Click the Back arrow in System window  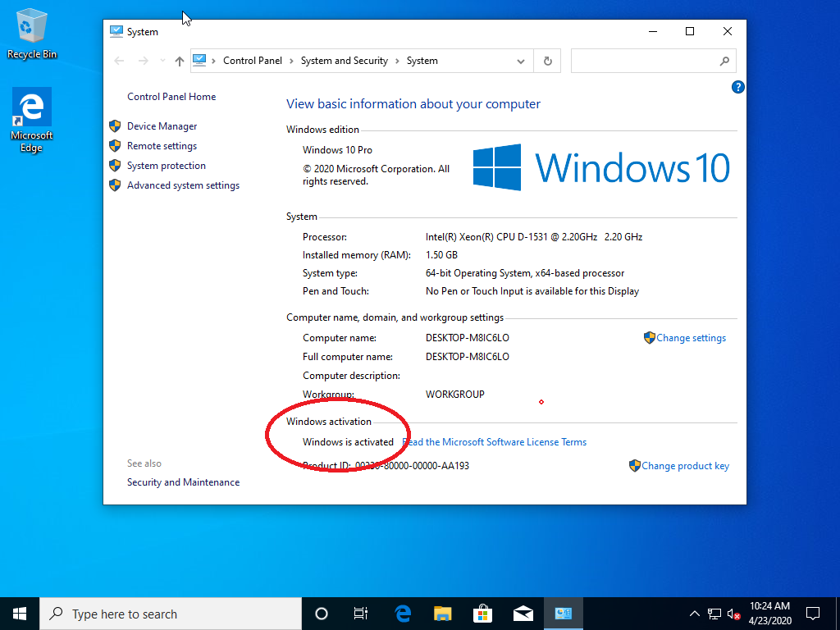pyautogui.click(x=120, y=61)
